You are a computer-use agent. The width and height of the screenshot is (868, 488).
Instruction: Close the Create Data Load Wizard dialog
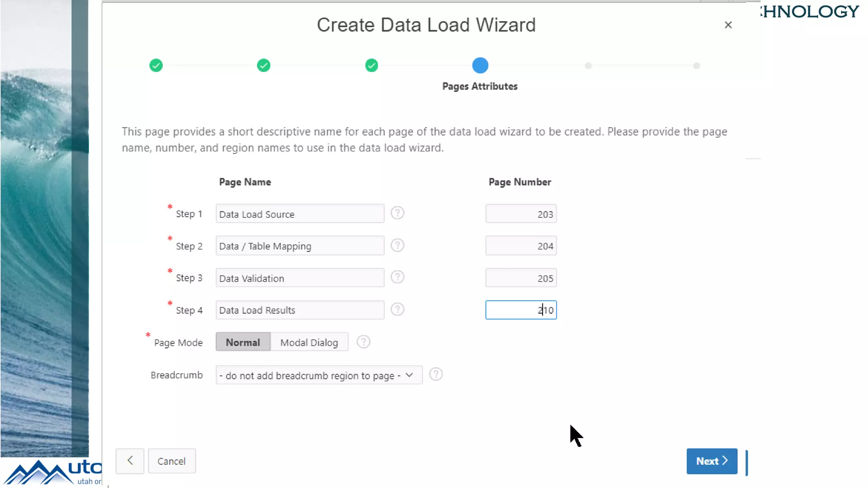coord(728,25)
